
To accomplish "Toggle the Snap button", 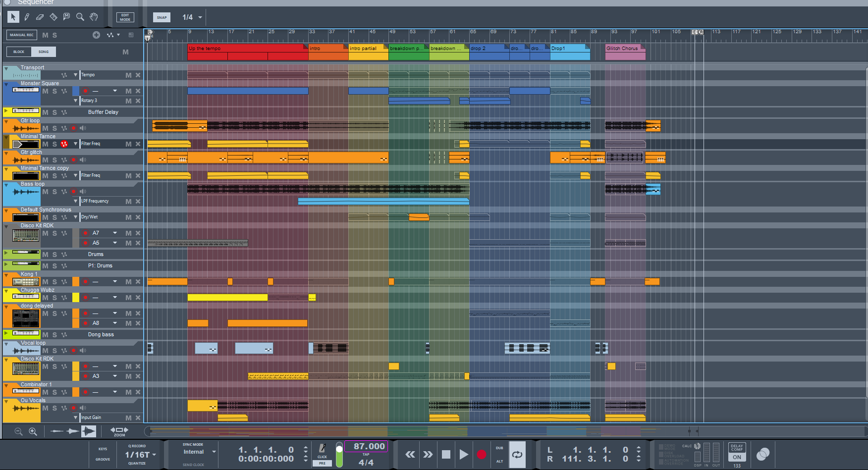I will (x=162, y=17).
